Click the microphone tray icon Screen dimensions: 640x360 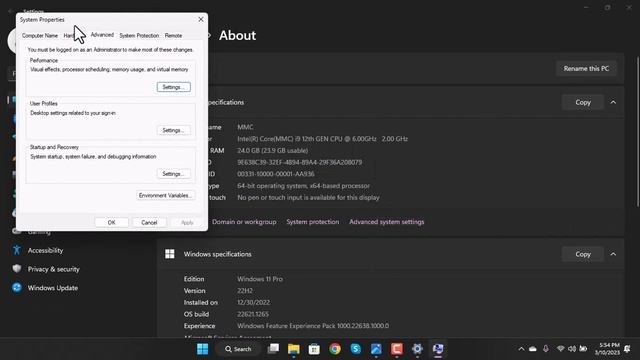546,349
